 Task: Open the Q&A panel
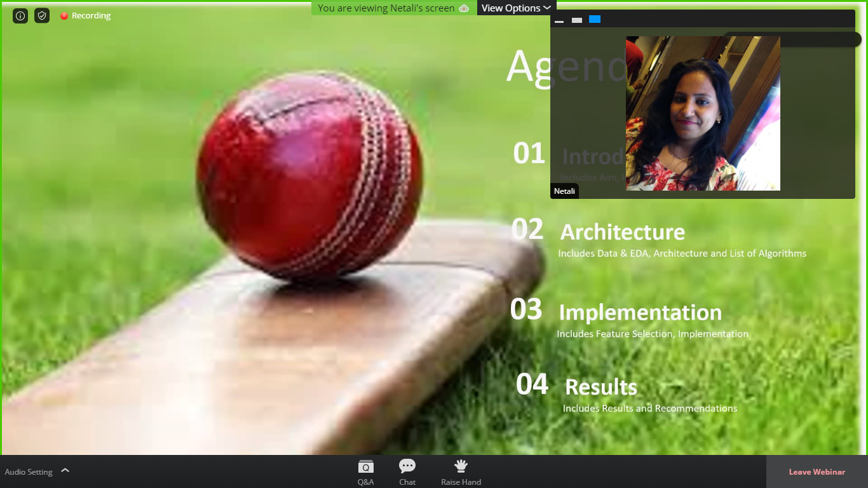click(x=365, y=472)
